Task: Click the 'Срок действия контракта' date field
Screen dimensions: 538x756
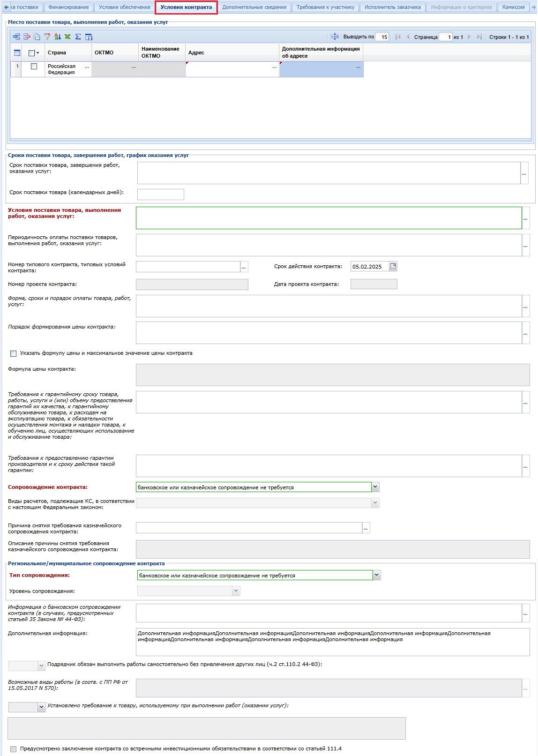Action: 370,267
